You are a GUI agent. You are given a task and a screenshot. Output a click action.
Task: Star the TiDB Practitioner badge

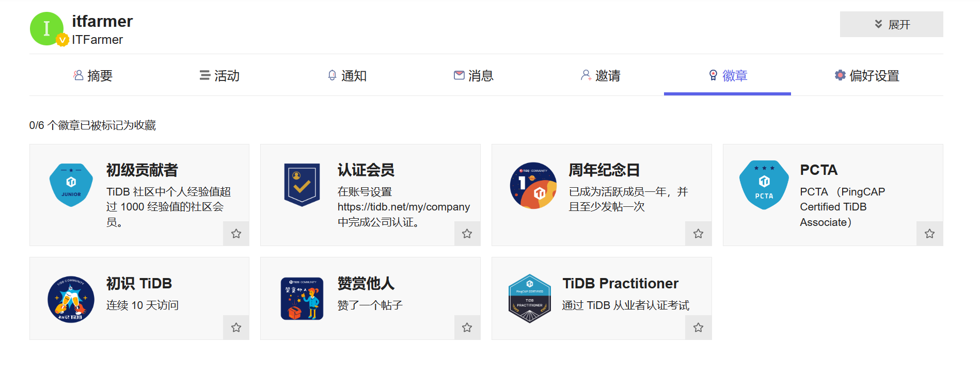point(698,328)
